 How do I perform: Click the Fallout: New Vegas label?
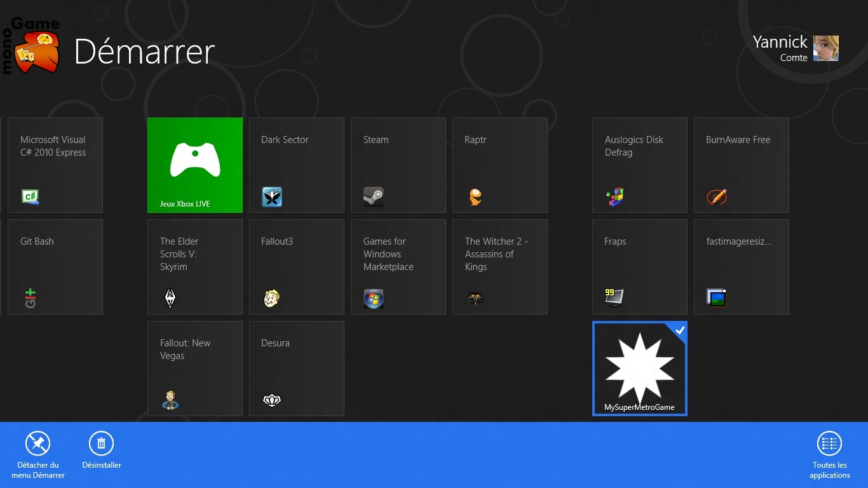(185, 349)
